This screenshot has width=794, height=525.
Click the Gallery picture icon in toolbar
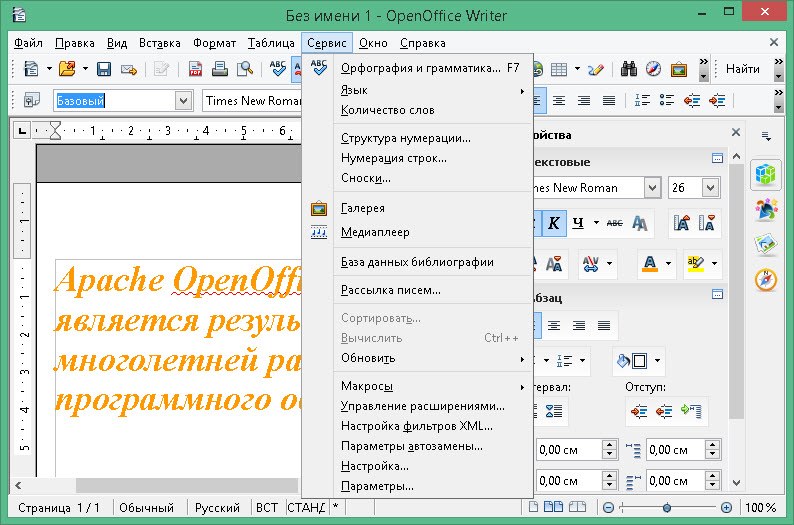pyautogui.click(x=679, y=69)
